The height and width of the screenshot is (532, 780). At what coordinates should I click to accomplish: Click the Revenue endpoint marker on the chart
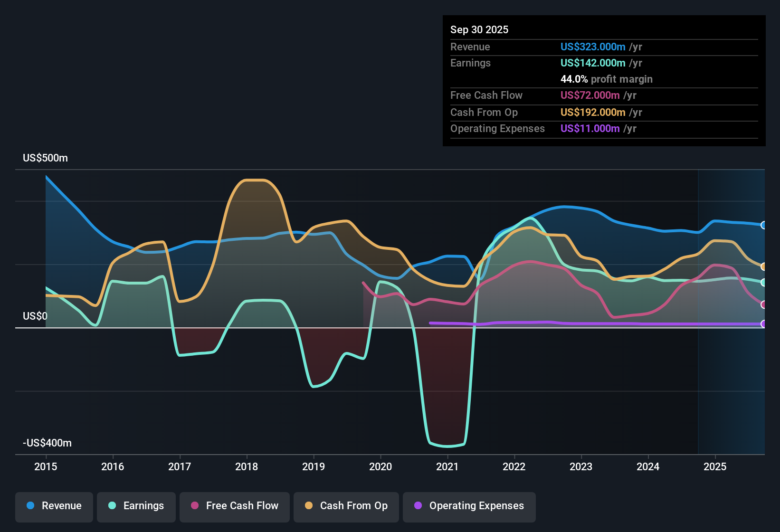click(x=763, y=225)
